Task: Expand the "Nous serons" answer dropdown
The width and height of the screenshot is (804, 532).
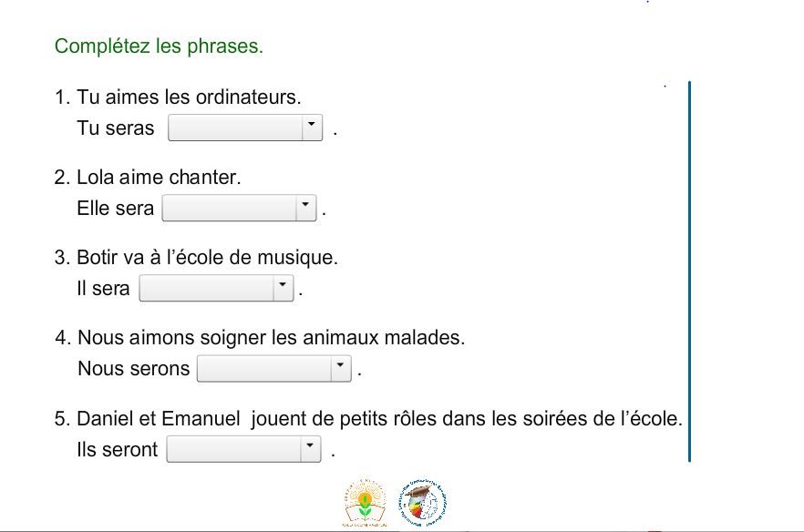Action: pos(274,369)
